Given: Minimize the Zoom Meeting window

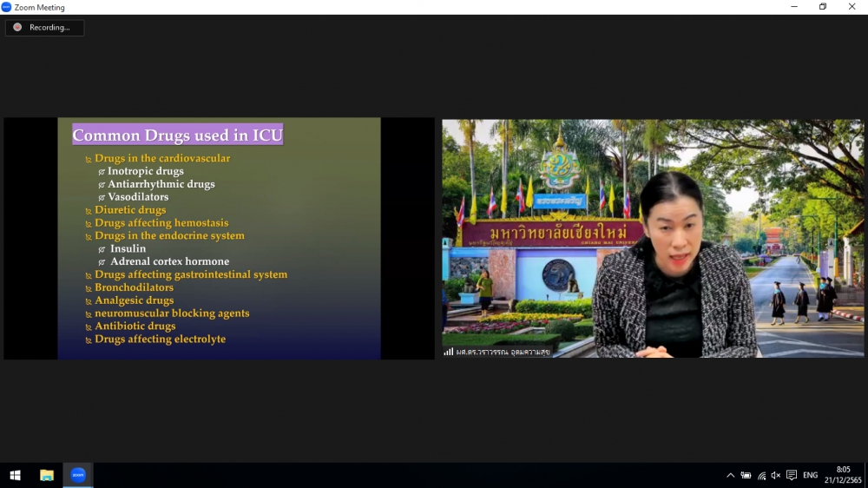Looking at the screenshot, I should tap(794, 7).
